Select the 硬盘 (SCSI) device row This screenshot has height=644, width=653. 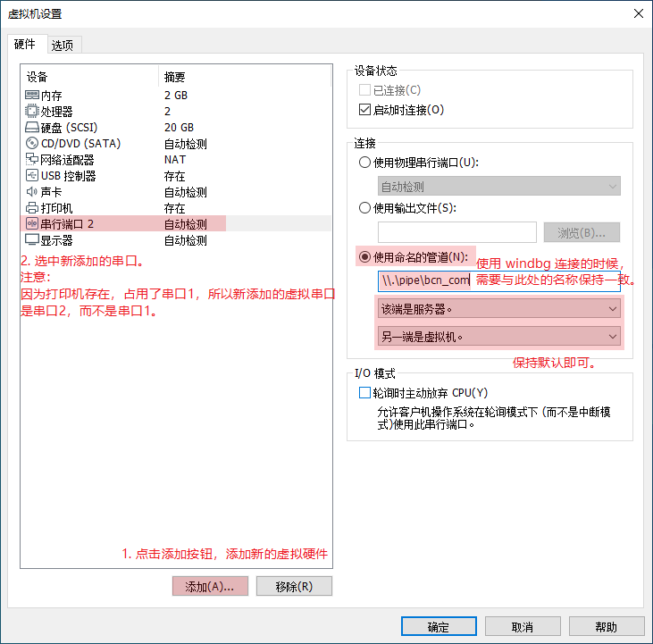point(176,127)
